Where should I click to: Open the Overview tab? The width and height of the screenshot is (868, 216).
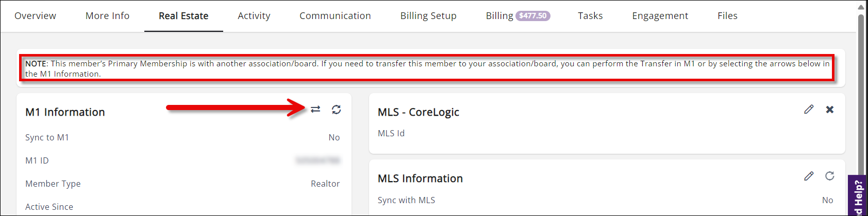tap(35, 16)
